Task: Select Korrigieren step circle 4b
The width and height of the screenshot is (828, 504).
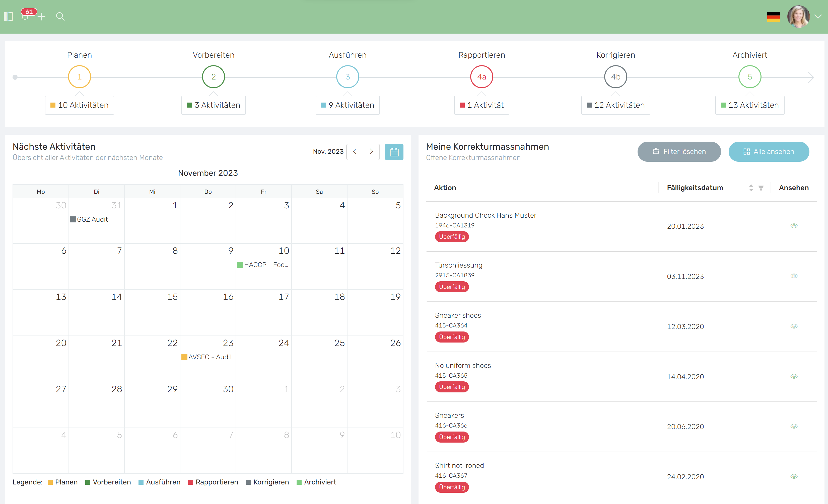Action: (616, 77)
